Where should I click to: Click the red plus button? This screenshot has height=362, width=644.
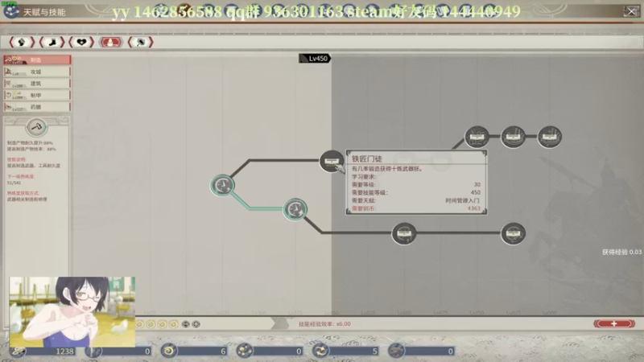pos(614,324)
